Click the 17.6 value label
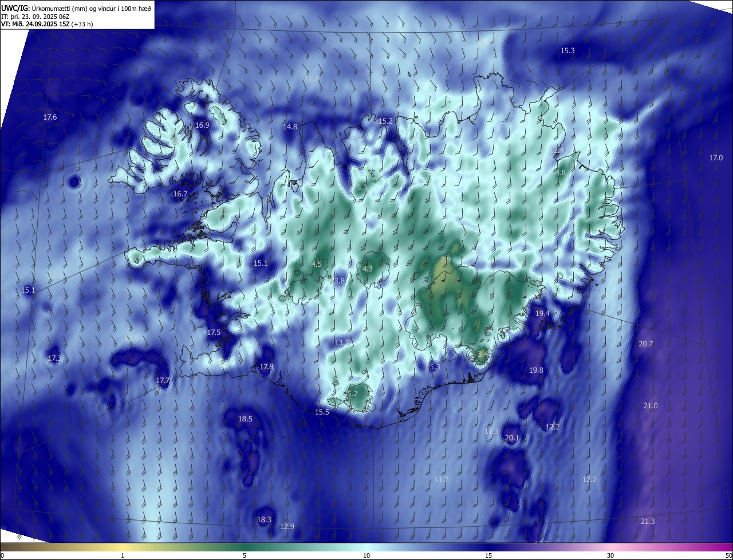733x560 pixels. tap(50, 117)
